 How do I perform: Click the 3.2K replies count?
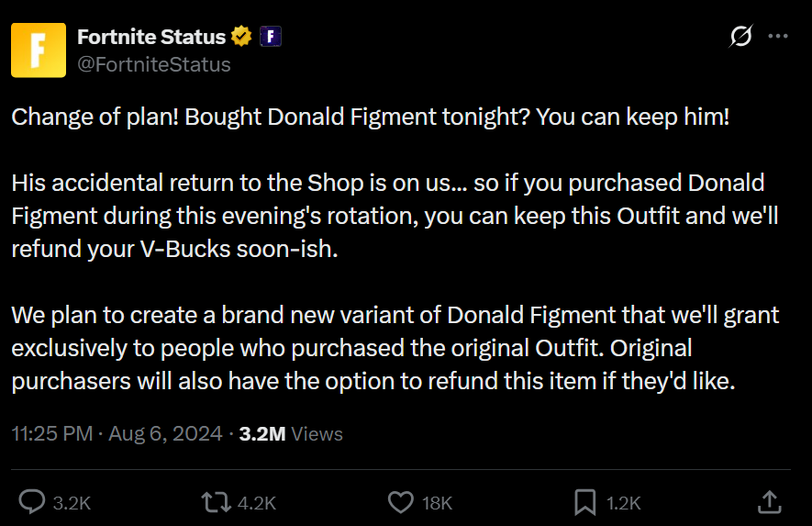(72, 503)
